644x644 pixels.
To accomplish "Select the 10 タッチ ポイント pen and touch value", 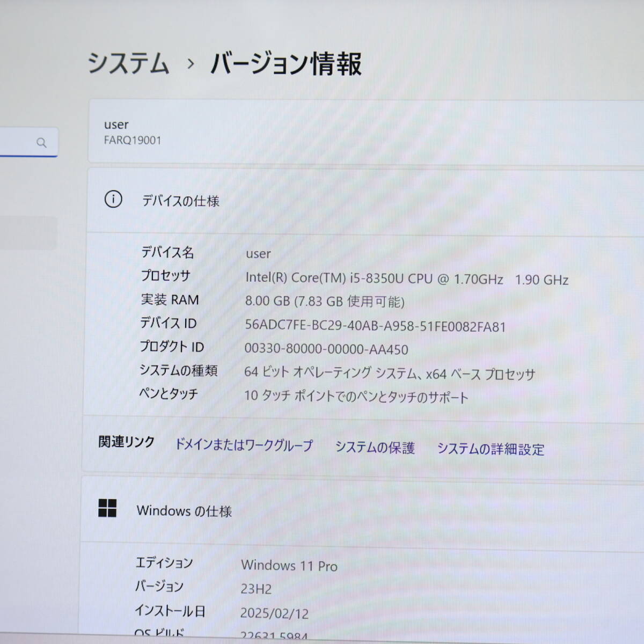I will click(x=356, y=396).
